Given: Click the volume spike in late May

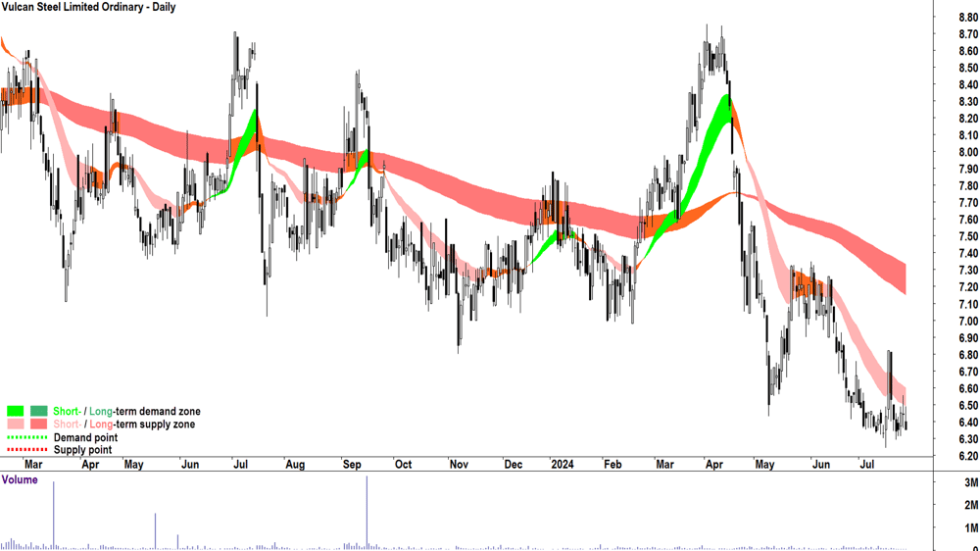Looking at the screenshot, I should pyautogui.click(x=155, y=531).
